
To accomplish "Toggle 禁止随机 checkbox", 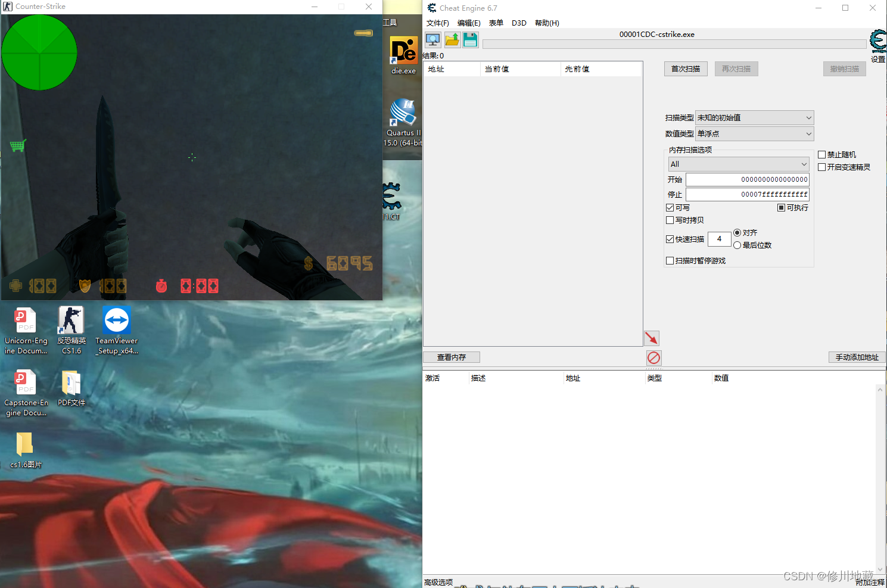I will 821,155.
